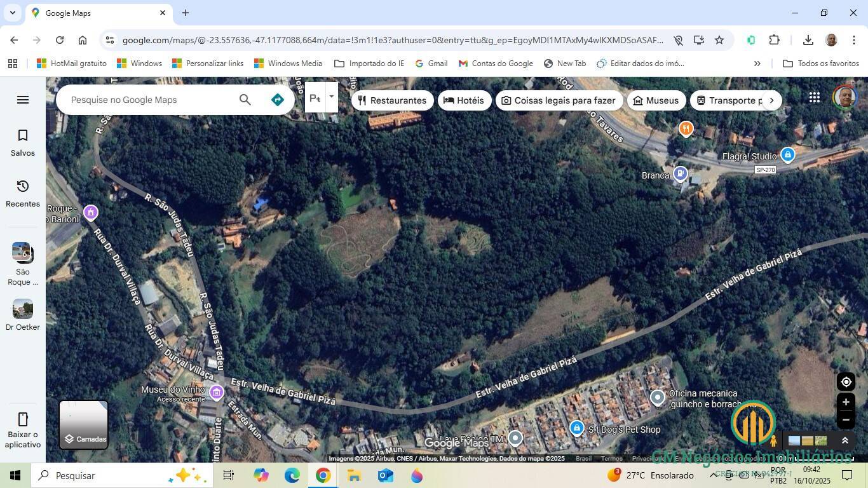Collapse the imagery strip with the up chevron

pyautogui.click(x=845, y=440)
